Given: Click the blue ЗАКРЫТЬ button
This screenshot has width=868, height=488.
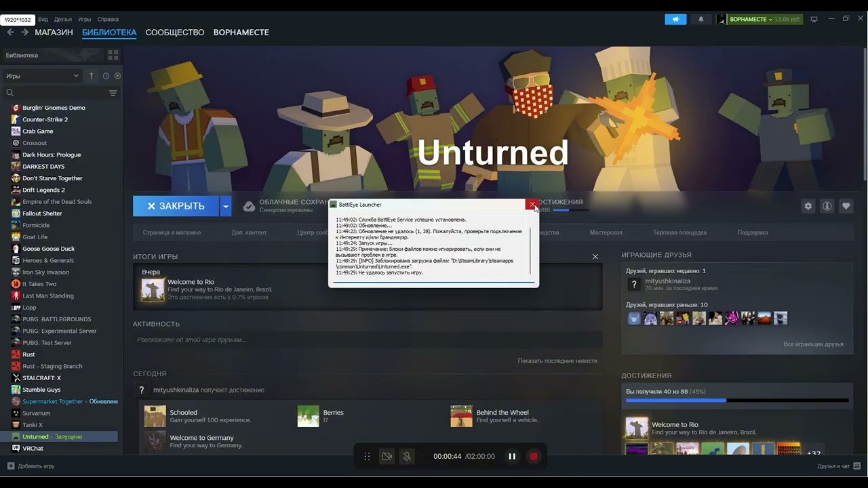Looking at the screenshot, I should click(x=176, y=206).
